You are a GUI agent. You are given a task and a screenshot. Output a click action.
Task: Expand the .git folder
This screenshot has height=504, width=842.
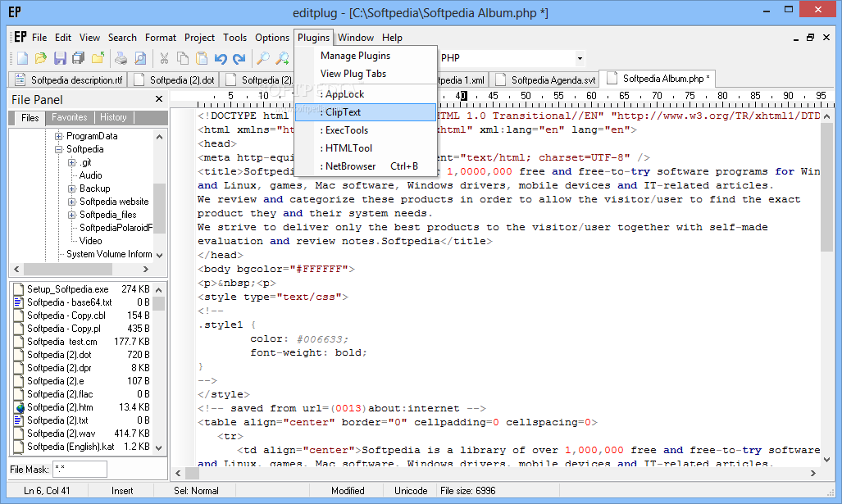[x=72, y=162]
